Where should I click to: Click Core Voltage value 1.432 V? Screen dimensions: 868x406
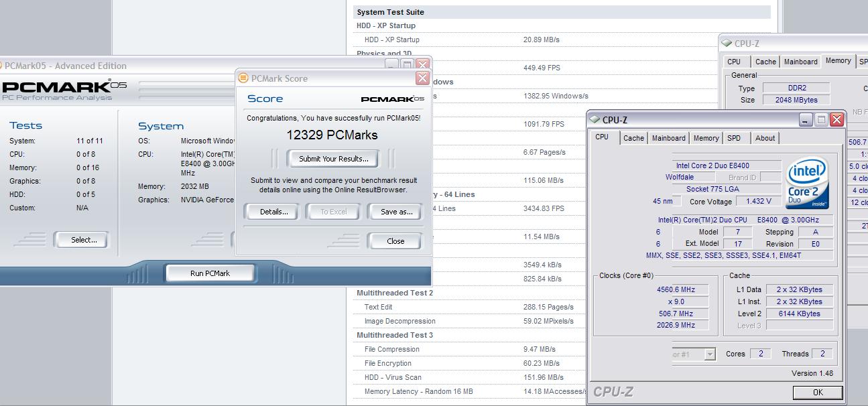click(758, 201)
